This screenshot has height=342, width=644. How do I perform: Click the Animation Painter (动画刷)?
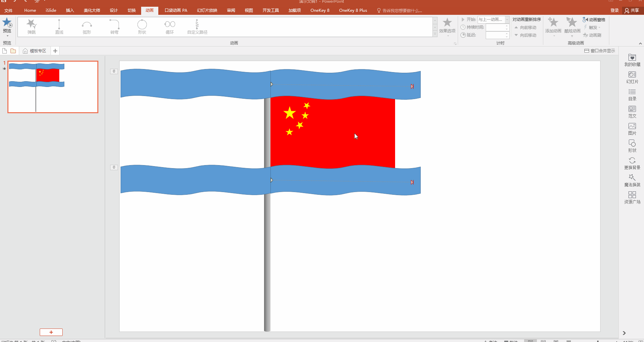592,35
